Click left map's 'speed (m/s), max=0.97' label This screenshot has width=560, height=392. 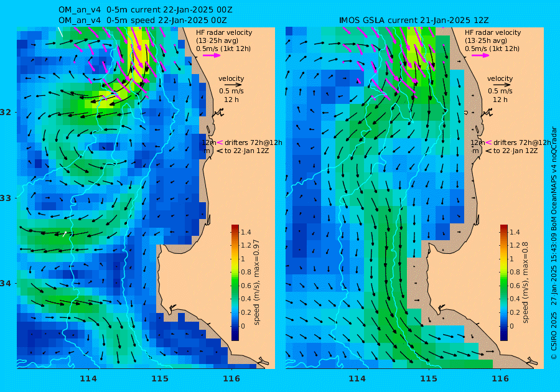click(x=256, y=282)
